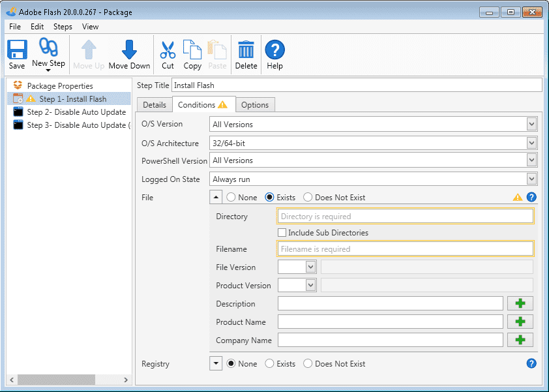
Task: Select None radio for File condition
Action: coord(231,197)
